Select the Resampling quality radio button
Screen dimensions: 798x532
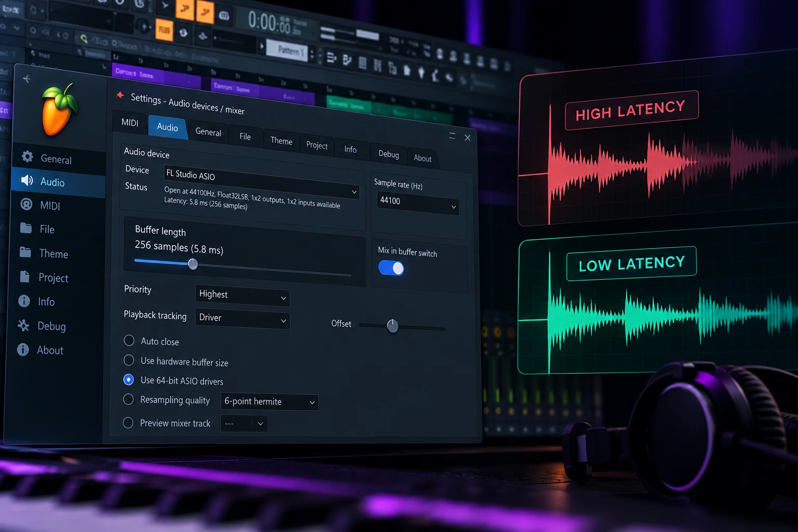tap(128, 399)
